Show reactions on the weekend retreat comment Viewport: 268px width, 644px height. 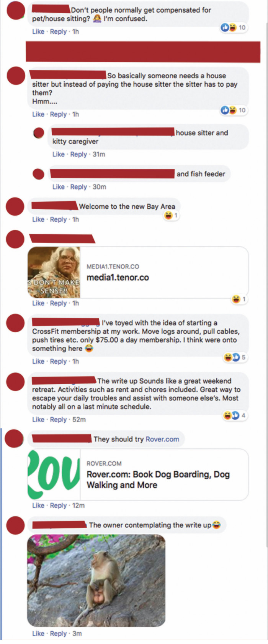coord(235,415)
